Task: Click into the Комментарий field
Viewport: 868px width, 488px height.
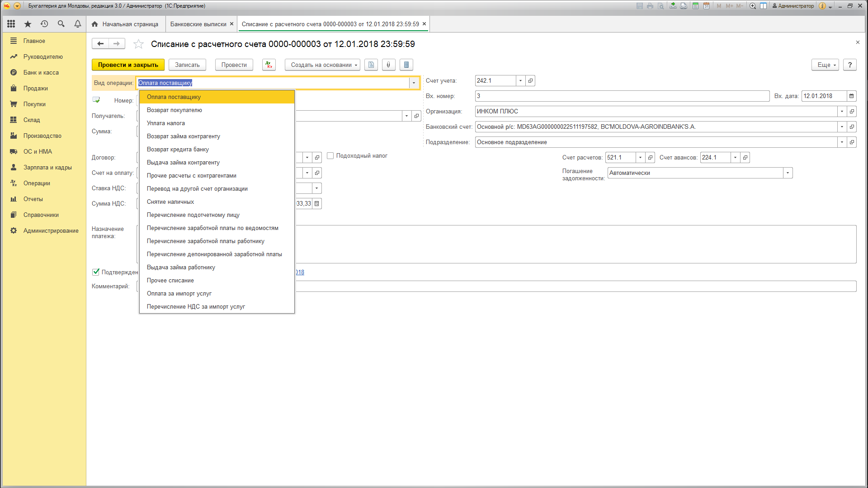Action: (x=497, y=286)
